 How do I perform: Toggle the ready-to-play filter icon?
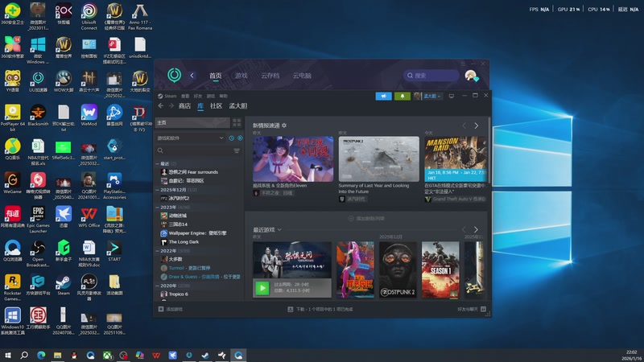240,138
